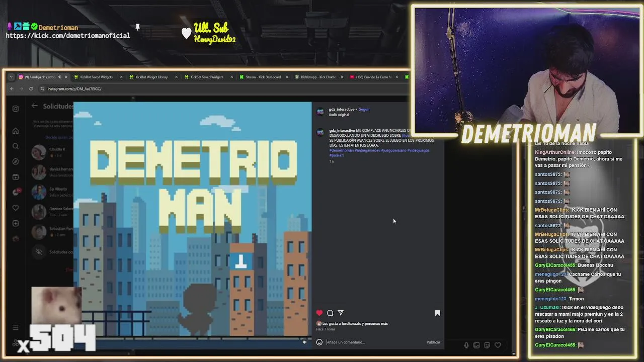This screenshot has height=362, width=644.
Task: Click the site info icon in address bar
Action: pyautogui.click(x=42, y=88)
